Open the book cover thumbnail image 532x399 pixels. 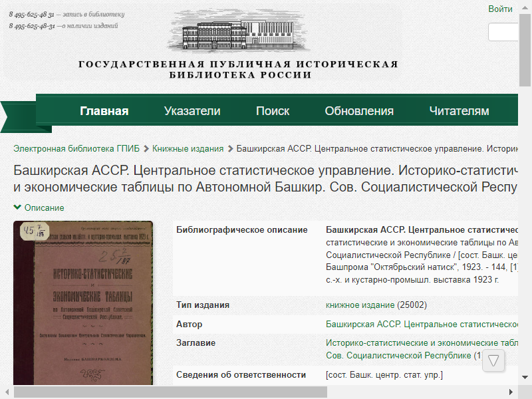[83, 303]
